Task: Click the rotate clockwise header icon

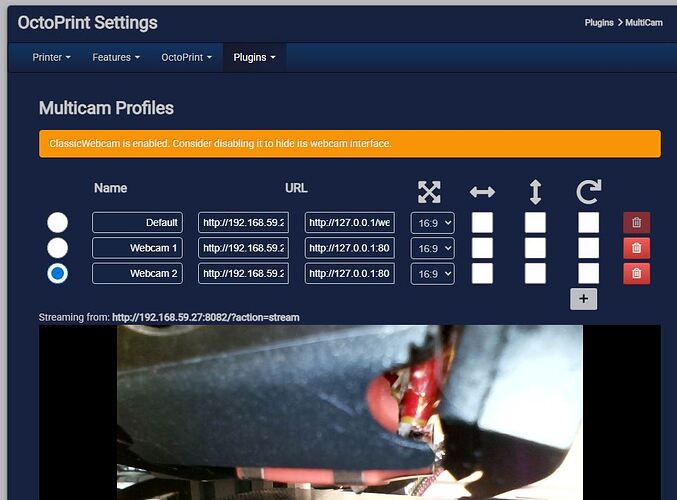Action: coord(588,191)
